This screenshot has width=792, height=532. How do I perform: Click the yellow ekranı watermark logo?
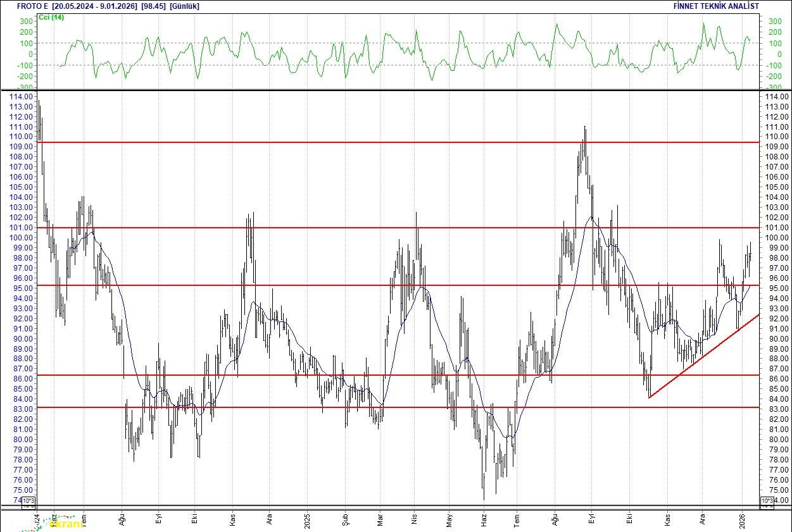(66, 524)
